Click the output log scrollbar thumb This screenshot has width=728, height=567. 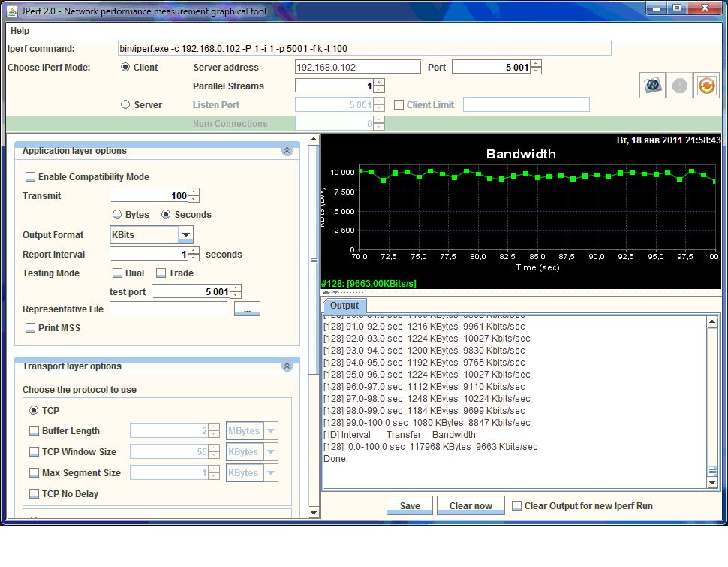click(x=712, y=472)
